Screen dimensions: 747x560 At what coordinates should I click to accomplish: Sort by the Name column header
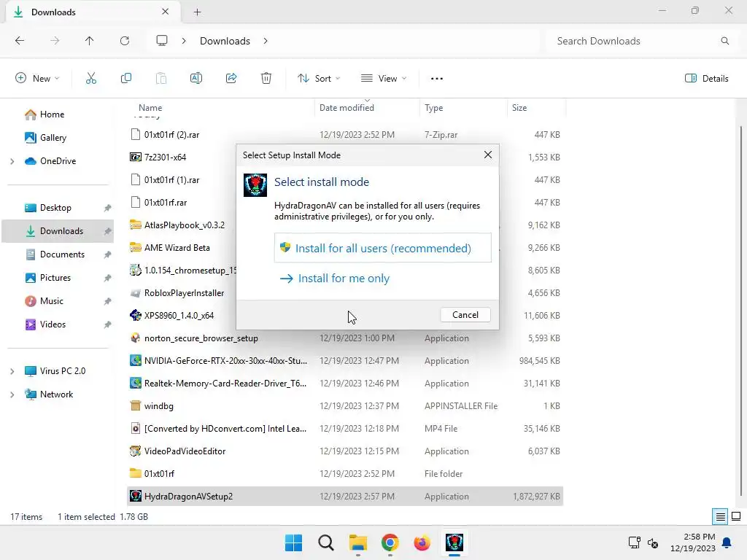click(x=150, y=108)
